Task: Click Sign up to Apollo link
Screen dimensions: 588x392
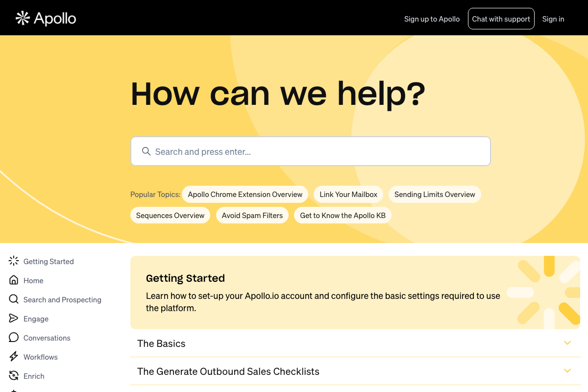Action: click(432, 19)
